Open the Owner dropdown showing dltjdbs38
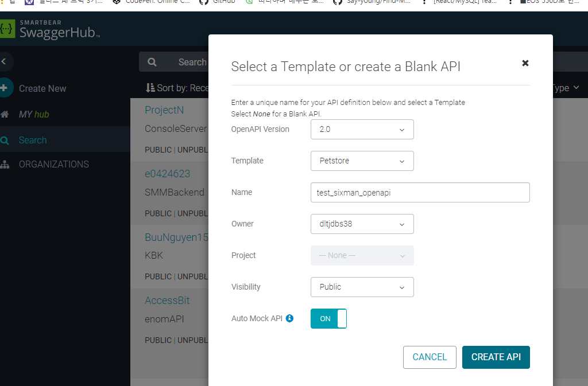The height and width of the screenshot is (386, 588). tap(362, 224)
